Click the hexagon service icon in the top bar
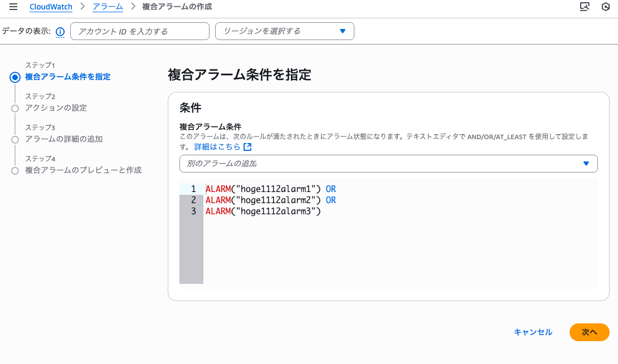 click(607, 7)
